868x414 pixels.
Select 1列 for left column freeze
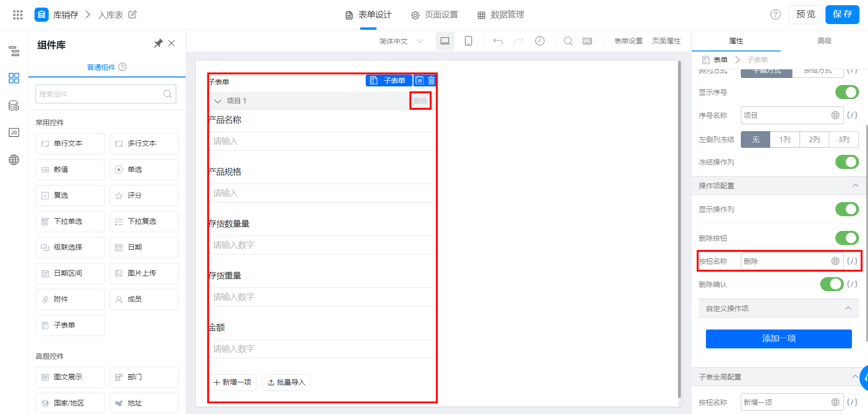[x=785, y=140]
